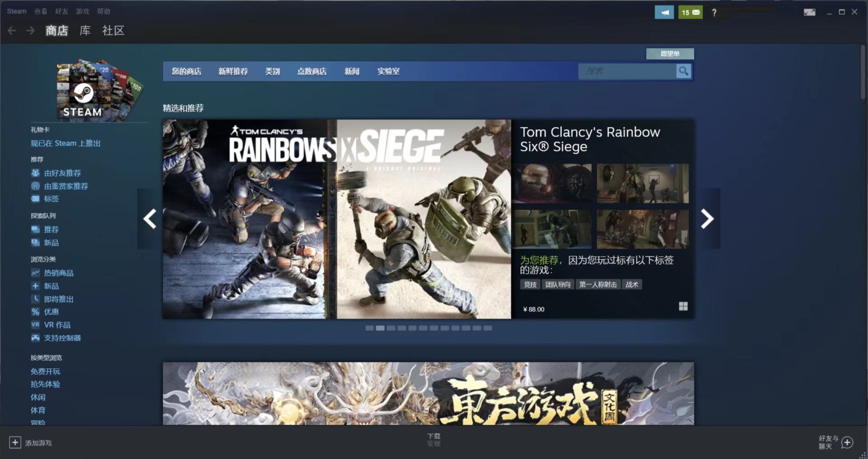Screen dimensions: 868x459
Task: Open the 新闻 news tab
Action: [352, 71]
